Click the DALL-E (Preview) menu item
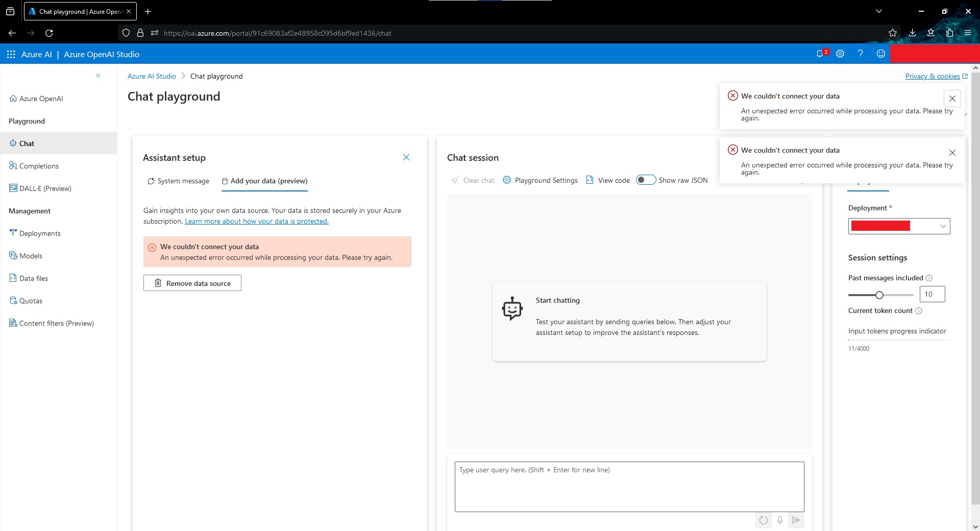The width and height of the screenshot is (980, 531). click(x=45, y=188)
